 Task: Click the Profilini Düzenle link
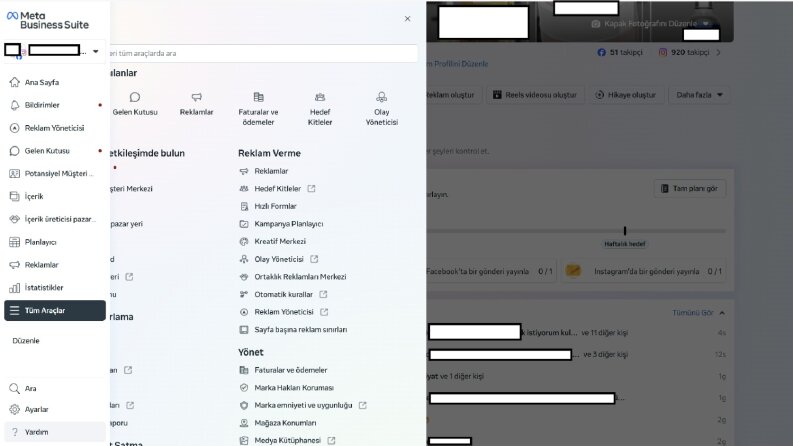[x=458, y=64]
